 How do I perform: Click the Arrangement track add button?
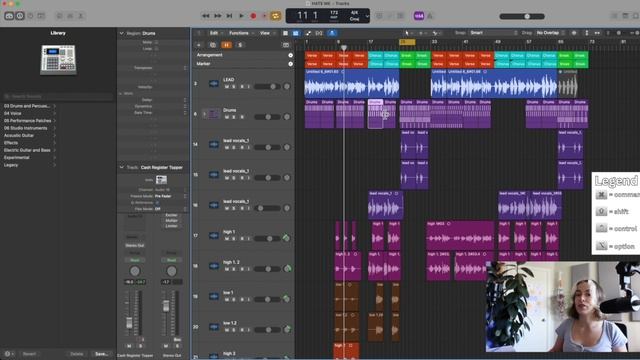click(290, 55)
